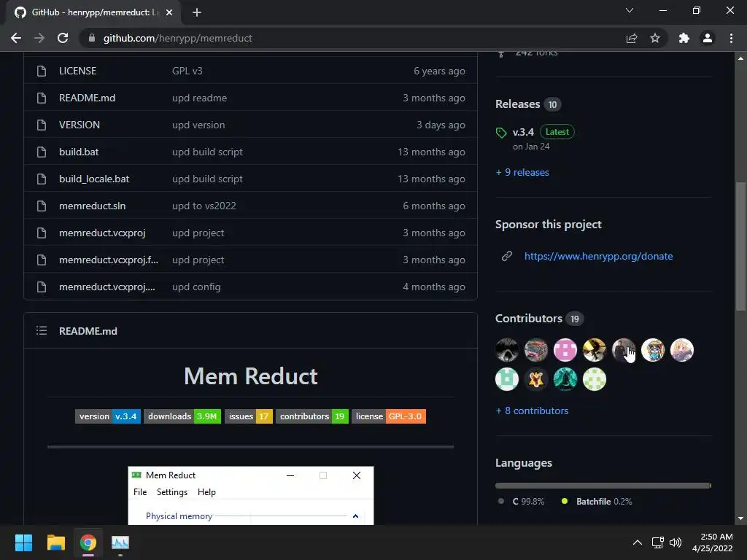Open memreduct.sln file
The height and width of the screenshot is (560, 747).
pyautogui.click(x=93, y=206)
